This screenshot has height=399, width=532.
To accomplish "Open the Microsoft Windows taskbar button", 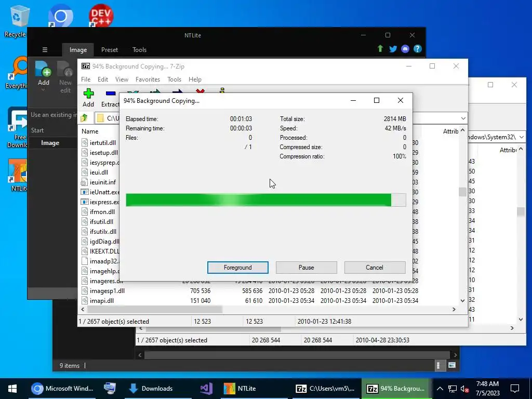I will coord(62,389).
